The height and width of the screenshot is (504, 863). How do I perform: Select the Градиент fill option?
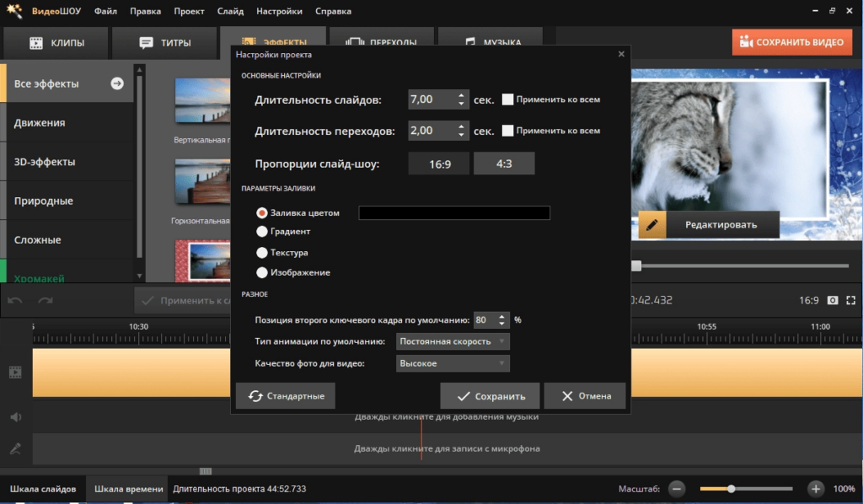[262, 232]
